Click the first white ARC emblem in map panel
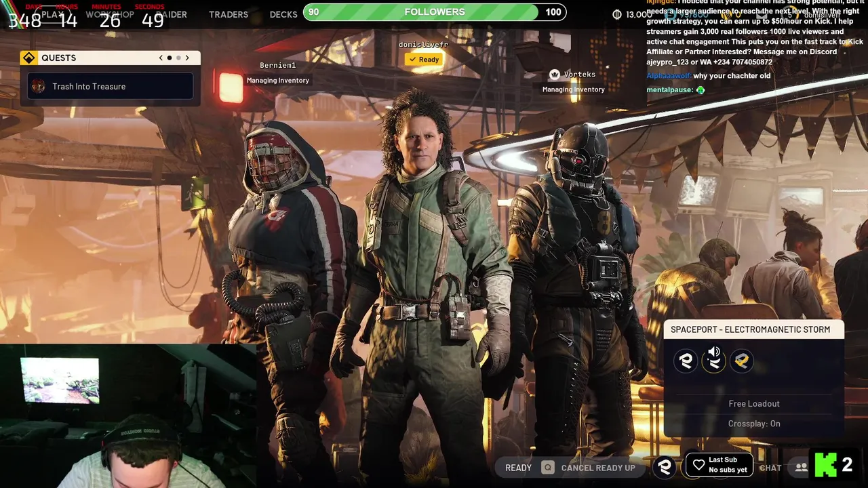The height and width of the screenshot is (488, 868). pyautogui.click(x=686, y=361)
